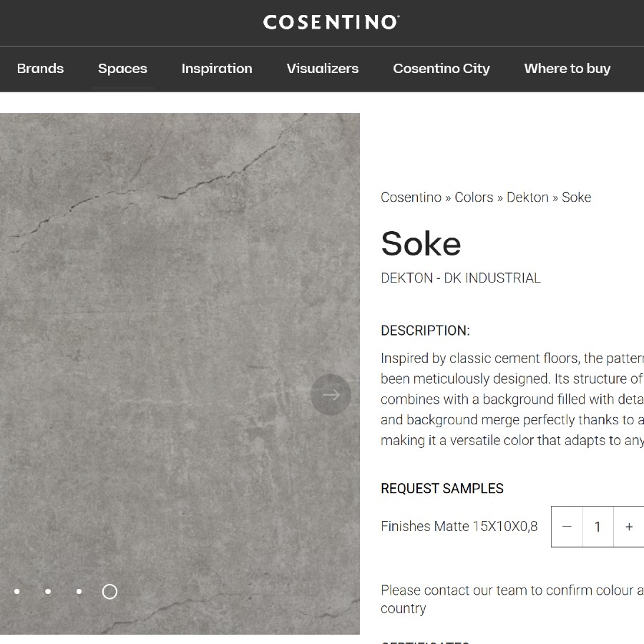The height and width of the screenshot is (644, 644).
Task: Open the Brands menu
Action: (x=40, y=69)
